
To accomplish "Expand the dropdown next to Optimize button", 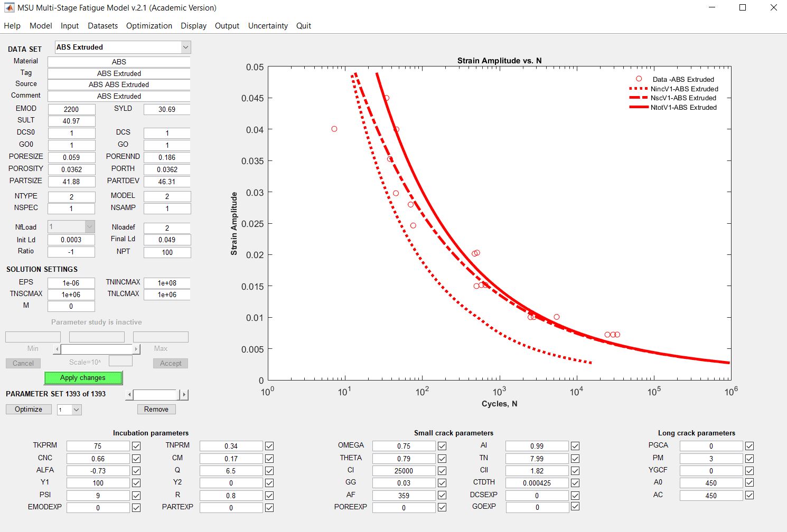I will pos(76,410).
